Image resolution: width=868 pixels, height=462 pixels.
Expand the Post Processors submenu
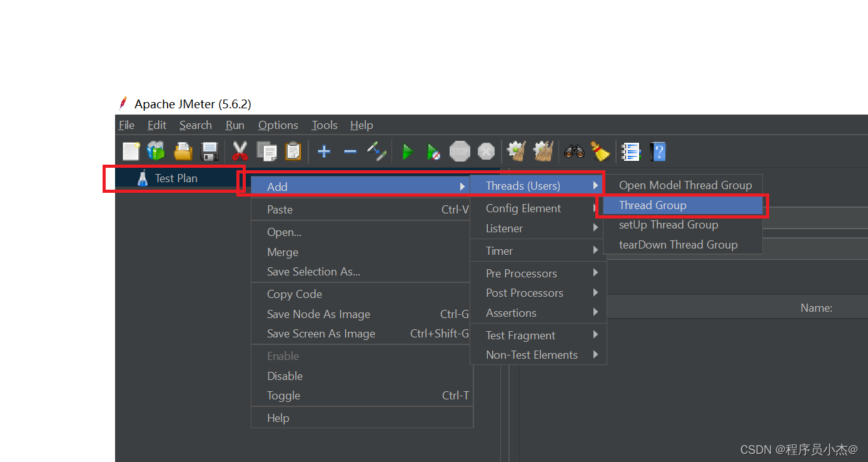(538, 293)
